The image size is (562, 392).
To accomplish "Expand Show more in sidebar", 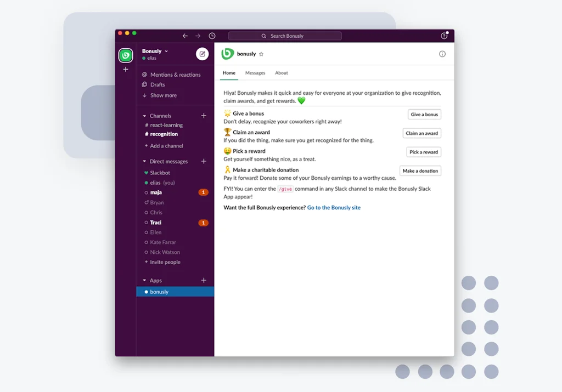I will click(163, 95).
